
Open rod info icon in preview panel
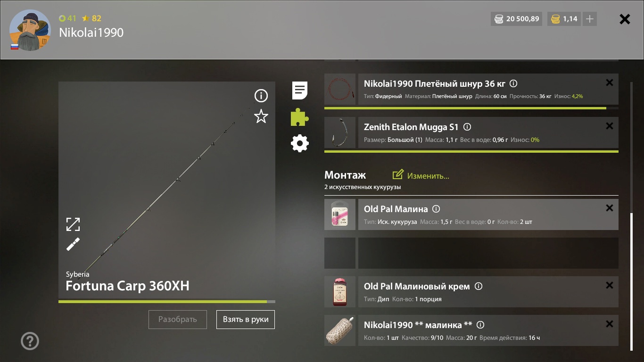tap(261, 96)
